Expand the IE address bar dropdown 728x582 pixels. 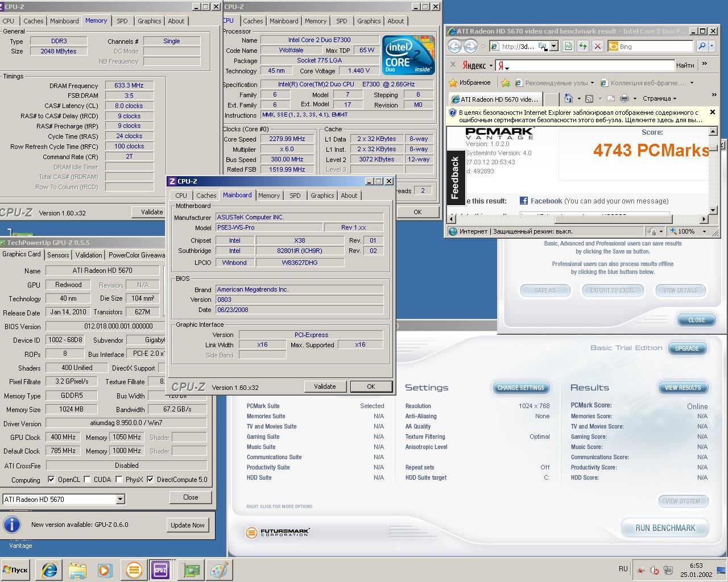tap(554, 46)
